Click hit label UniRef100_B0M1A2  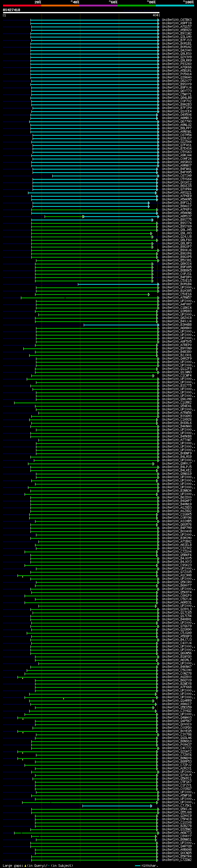[x=177, y=47]
